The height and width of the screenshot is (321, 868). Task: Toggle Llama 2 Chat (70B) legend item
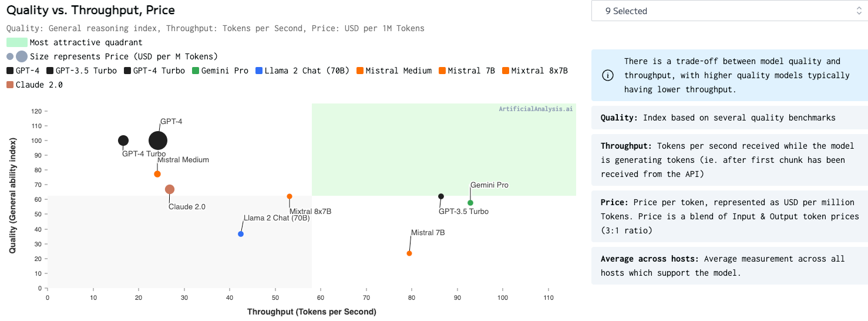pos(302,71)
